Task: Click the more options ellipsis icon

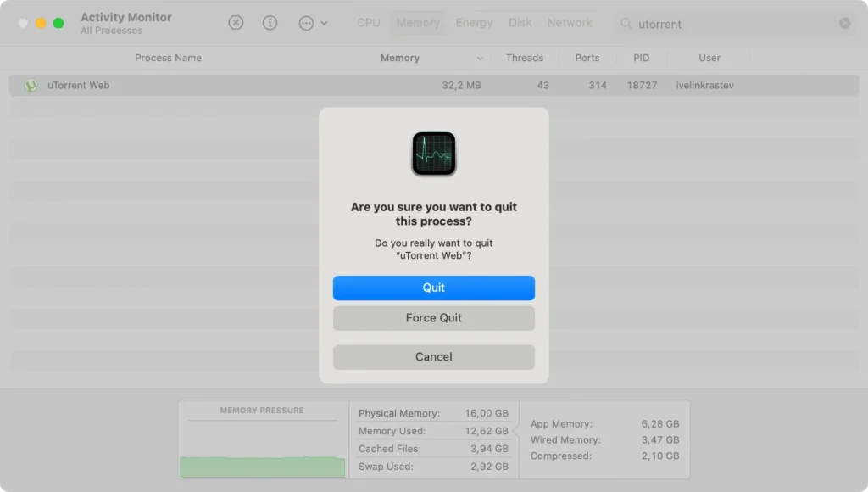Action: (306, 23)
